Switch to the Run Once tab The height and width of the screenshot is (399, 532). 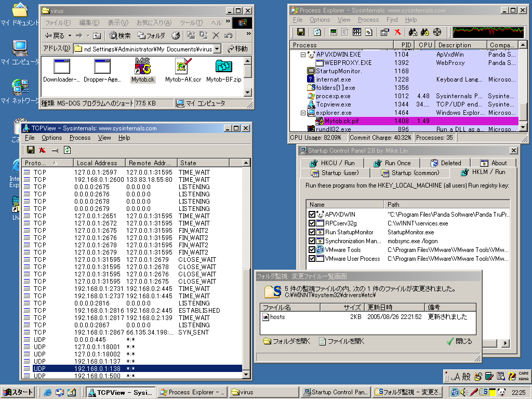pos(392,163)
